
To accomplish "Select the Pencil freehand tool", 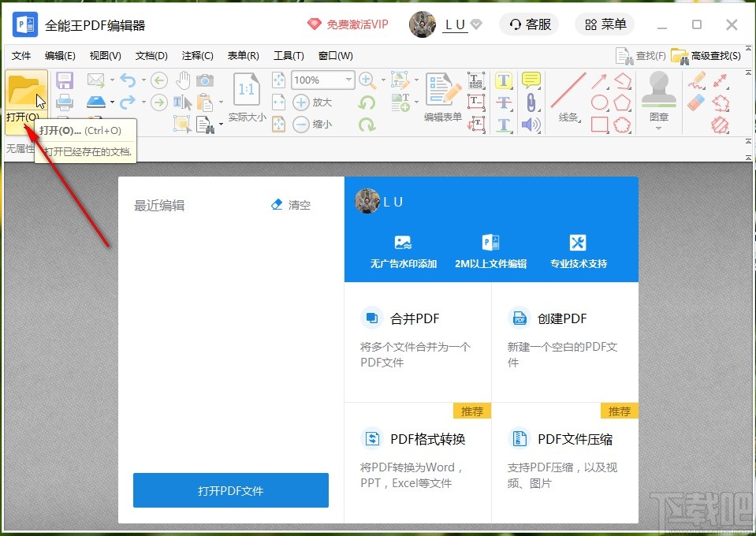I will coord(696,80).
